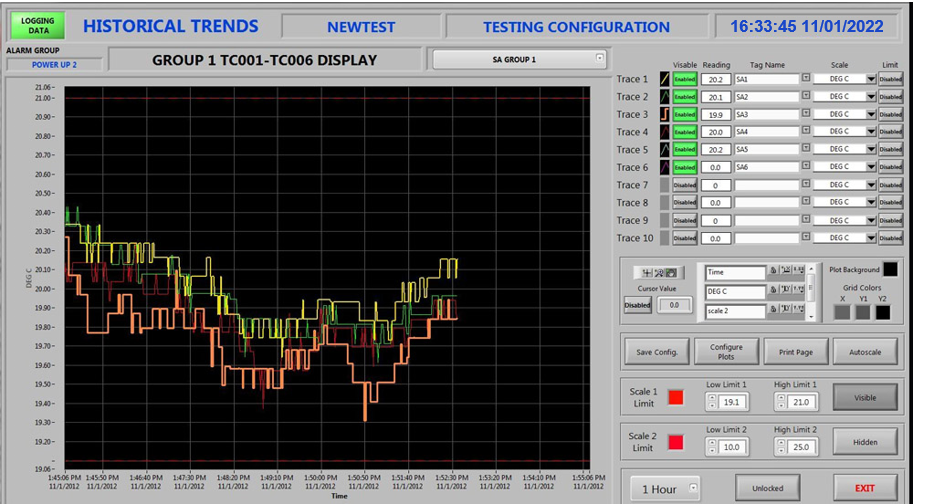Screen dimensions: 928x504
Task: Select the crosshair cursor tool in graph palette
Action: (647, 273)
